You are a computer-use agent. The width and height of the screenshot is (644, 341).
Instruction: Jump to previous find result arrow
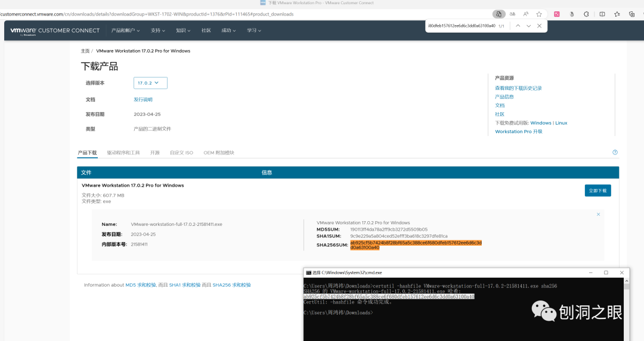tap(518, 26)
